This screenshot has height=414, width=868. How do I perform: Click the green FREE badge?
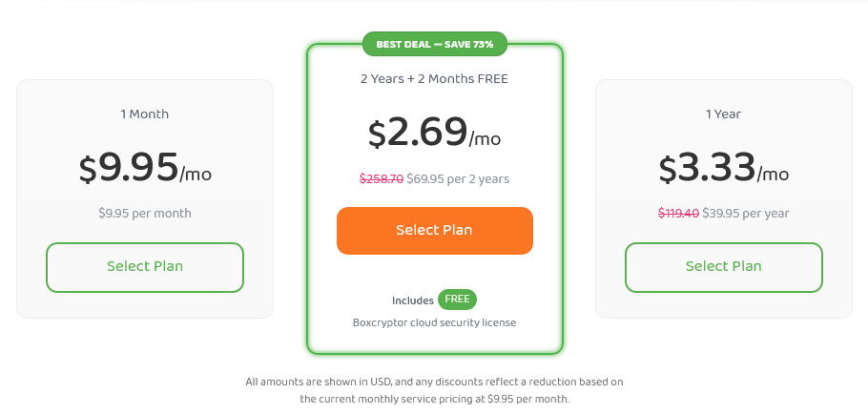click(457, 300)
